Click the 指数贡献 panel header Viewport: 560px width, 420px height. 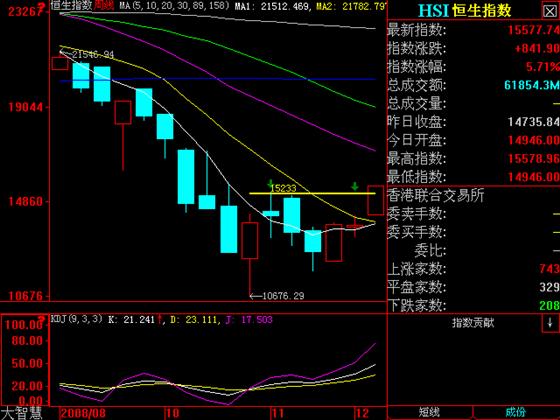473,323
